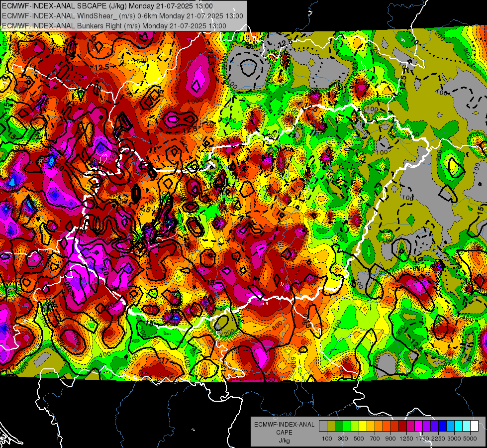
Task: Click the sky-blue swatch left of the 3000 tick
Action: (451, 426)
